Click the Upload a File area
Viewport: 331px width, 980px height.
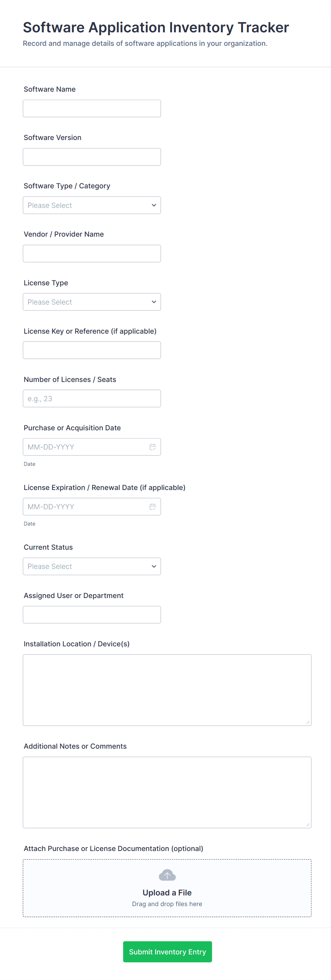tap(167, 893)
